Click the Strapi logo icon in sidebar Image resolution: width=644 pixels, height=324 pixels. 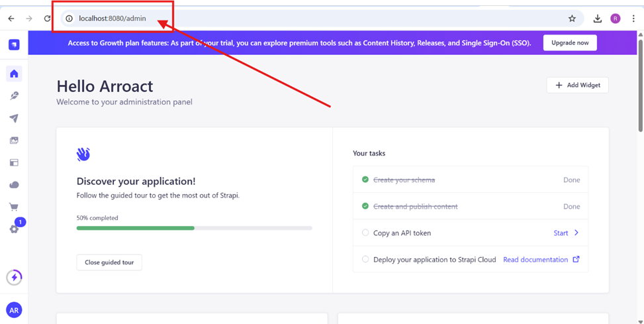14,44
